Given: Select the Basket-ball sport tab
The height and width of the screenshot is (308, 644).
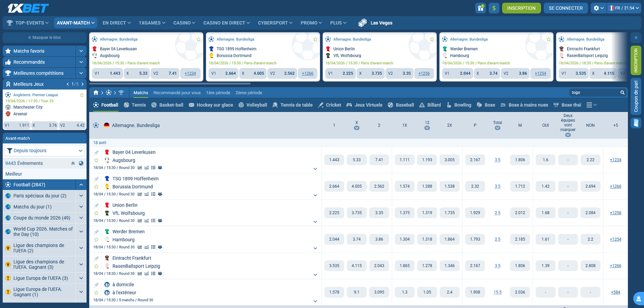Looking at the screenshot, I should pyautogui.click(x=167, y=105).
